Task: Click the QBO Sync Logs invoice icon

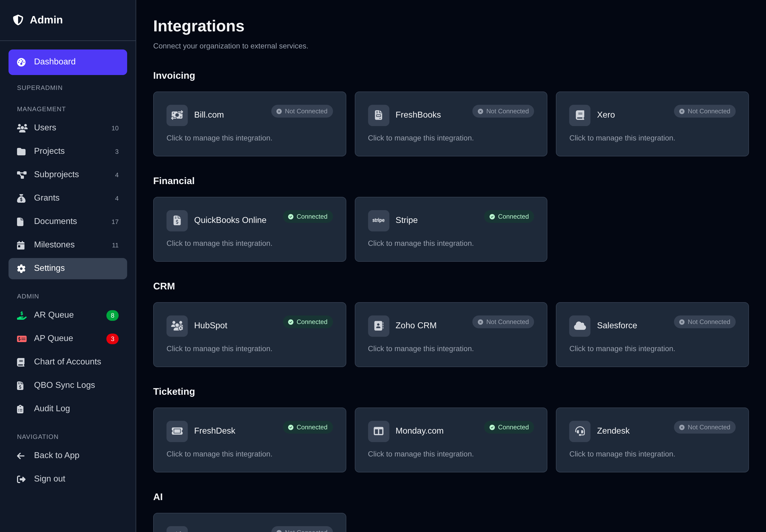Action: point(20,385)
